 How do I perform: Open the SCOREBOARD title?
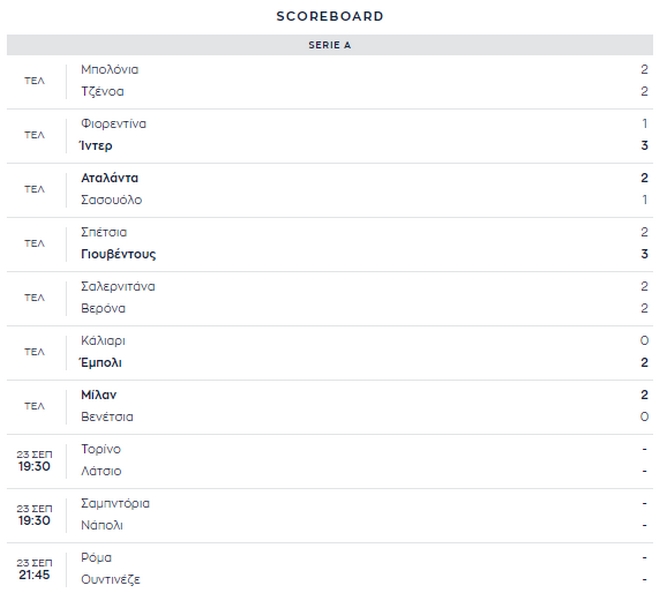[330, 16]
